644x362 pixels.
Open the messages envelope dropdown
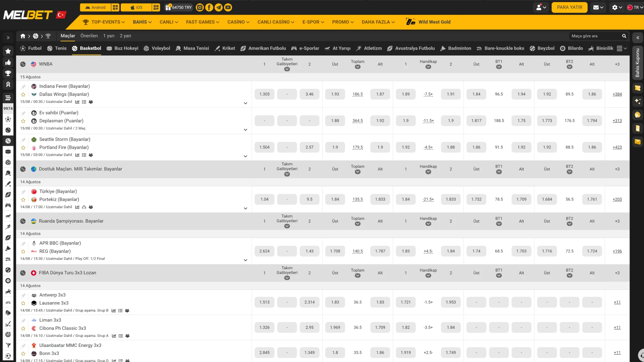point(598,7)
